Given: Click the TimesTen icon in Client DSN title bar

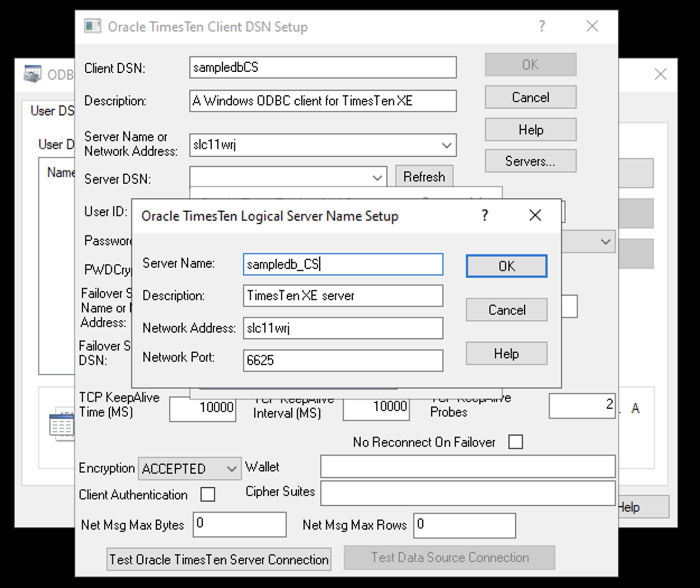Looking at the screenshot, I should (x=92, y=26).
